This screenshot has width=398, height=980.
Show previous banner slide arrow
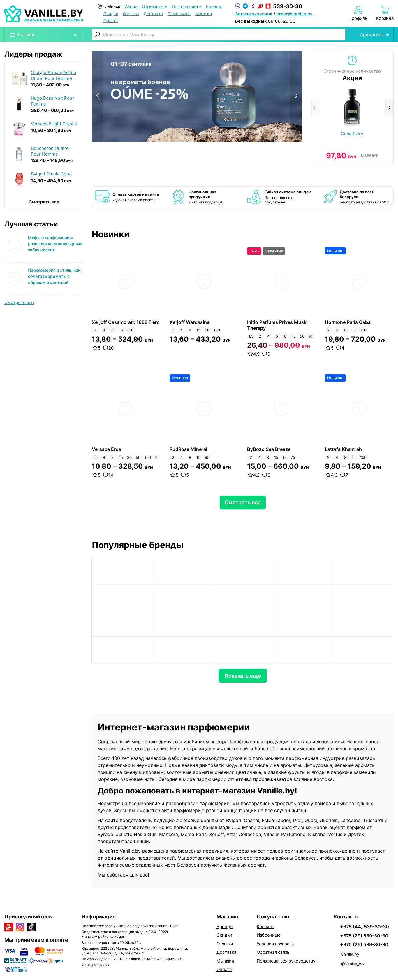point(98,96)
